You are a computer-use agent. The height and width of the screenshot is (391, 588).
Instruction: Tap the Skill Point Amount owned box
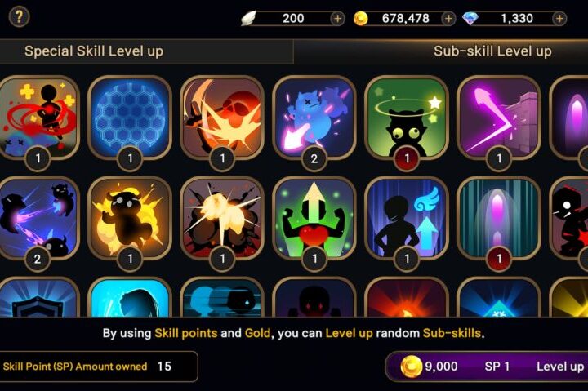[x=99, y=367]
